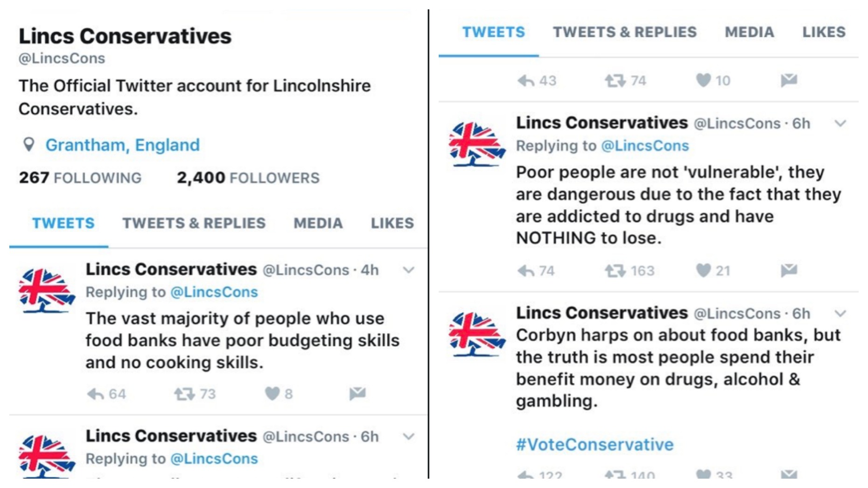Open the 4h tweet's options chevron
868x488 pixels.
coord(408,270)
